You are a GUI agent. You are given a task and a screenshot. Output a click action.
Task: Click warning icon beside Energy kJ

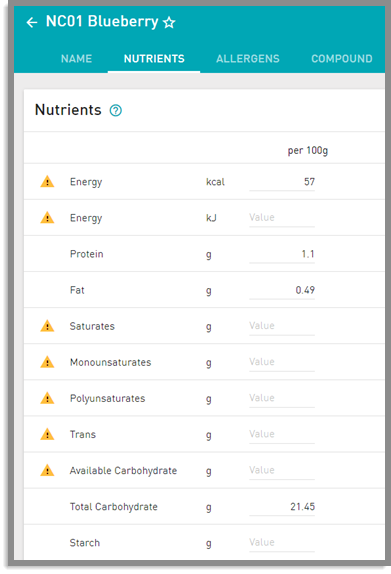click(47, 217)
